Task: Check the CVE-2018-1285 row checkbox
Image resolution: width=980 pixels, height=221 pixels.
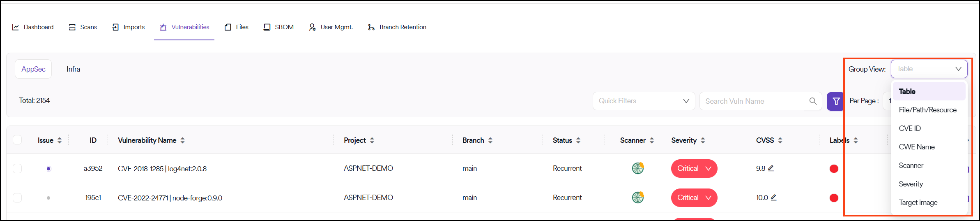Action: pyautogui.click(x=17, y=168)
